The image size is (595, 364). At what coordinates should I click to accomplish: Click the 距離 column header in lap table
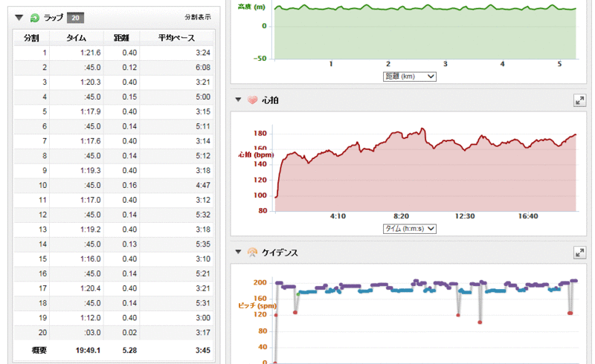(120, 38)
